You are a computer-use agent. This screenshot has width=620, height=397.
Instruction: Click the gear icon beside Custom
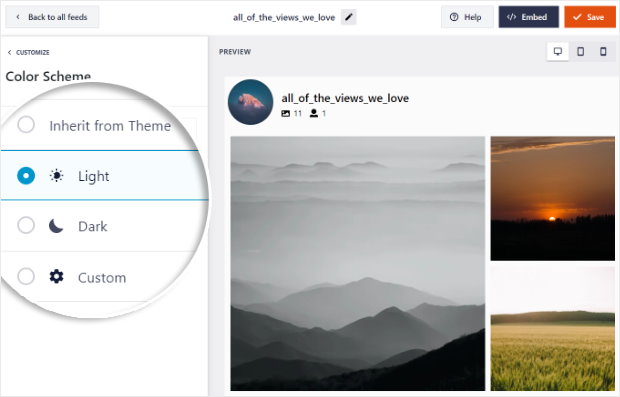[56, 276]
